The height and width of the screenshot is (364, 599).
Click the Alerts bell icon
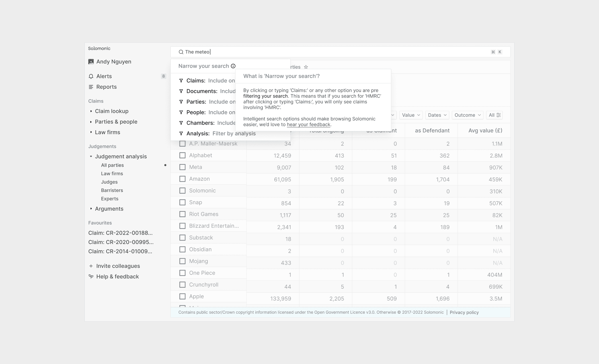pyautogui.click(x=91, y=76)
